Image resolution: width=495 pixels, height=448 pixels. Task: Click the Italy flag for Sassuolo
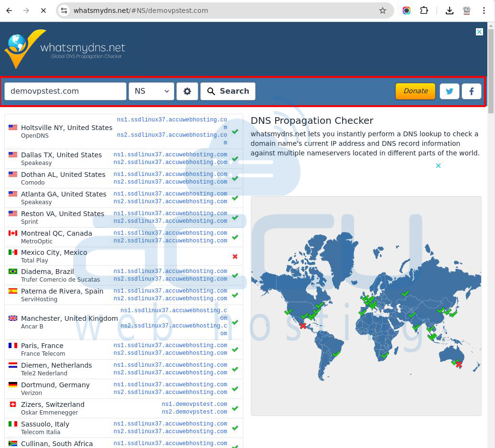pyautogui.click(x=13, y=424)
